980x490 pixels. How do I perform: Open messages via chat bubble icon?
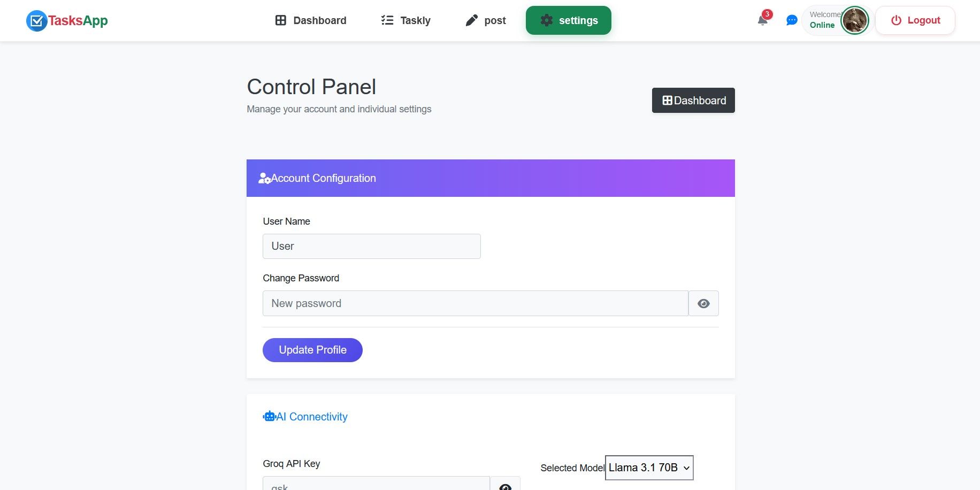click(x=792, y=20)
